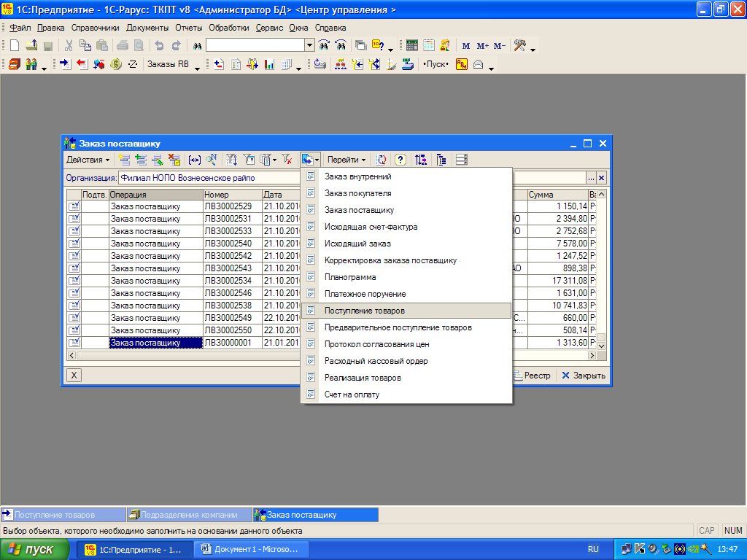Click the create-based-on icon dropdown arrow
Image resolution: width=747 pixels, height=560 pixels.
[317, 160]
